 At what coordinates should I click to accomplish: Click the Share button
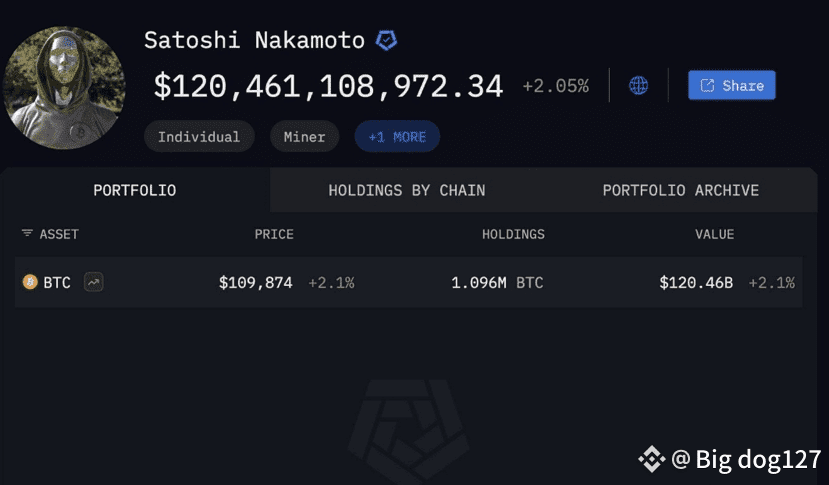(x=731, y=86)
